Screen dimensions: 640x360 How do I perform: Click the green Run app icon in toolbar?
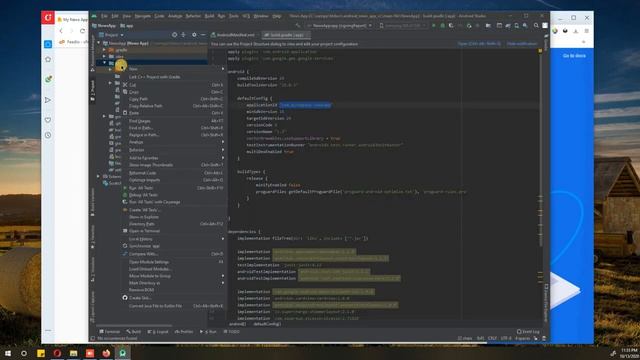[x=433, y=26]
